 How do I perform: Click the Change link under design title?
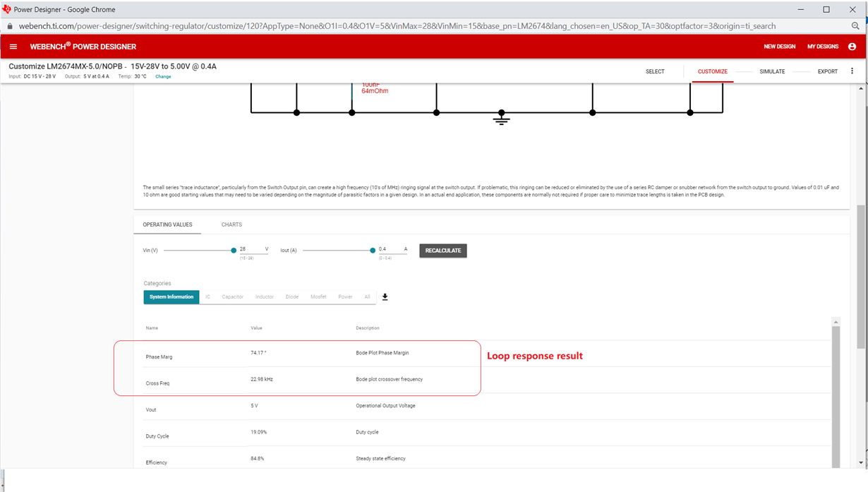[x=163, y=76]
